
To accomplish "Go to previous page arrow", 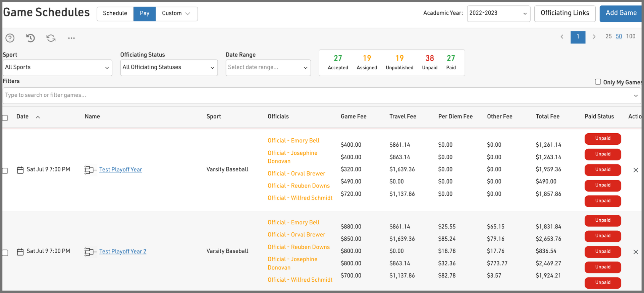I will click(x=562, y=37).
